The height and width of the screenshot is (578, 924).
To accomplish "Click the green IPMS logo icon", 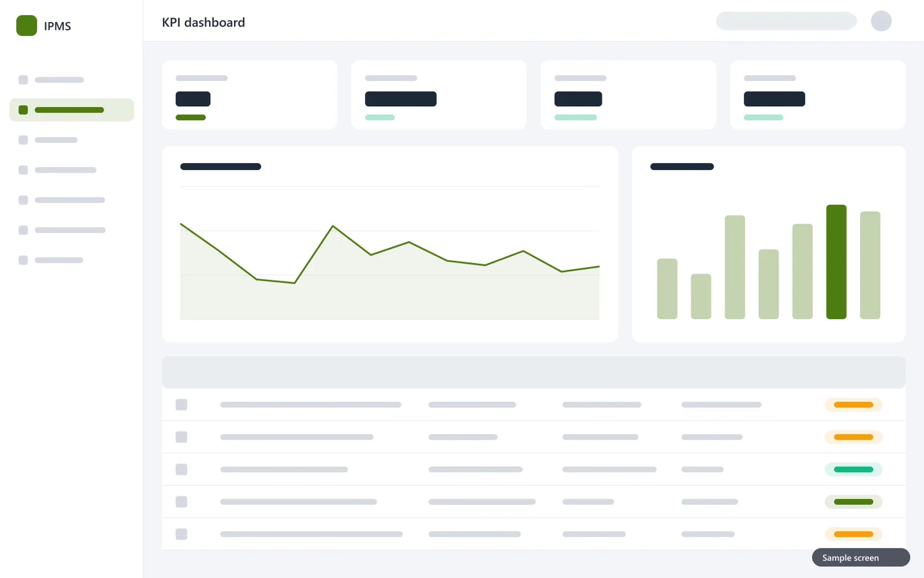I will pos(26,26).
